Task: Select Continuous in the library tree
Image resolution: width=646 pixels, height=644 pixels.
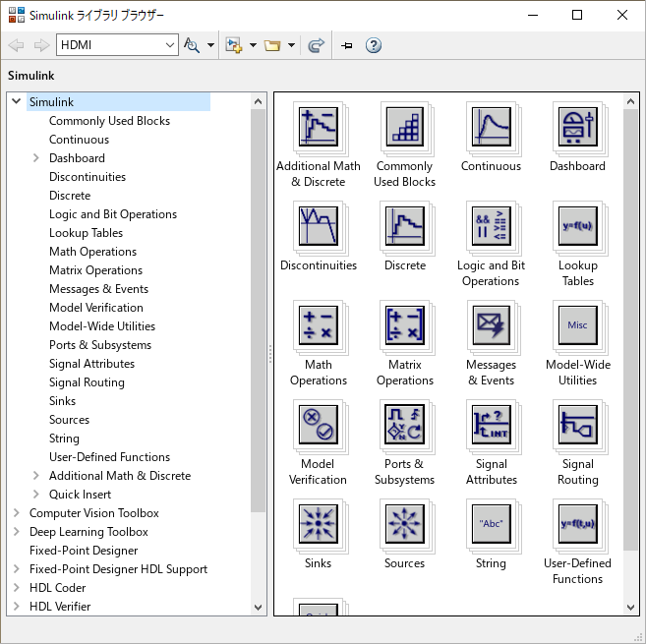Action: pos(79,140)
